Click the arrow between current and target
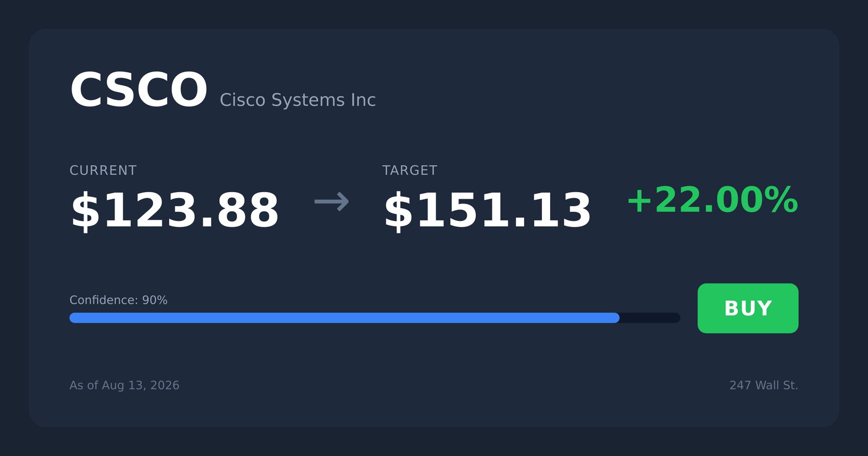Screen dimensions: 868x456 (x=331, y=202)
